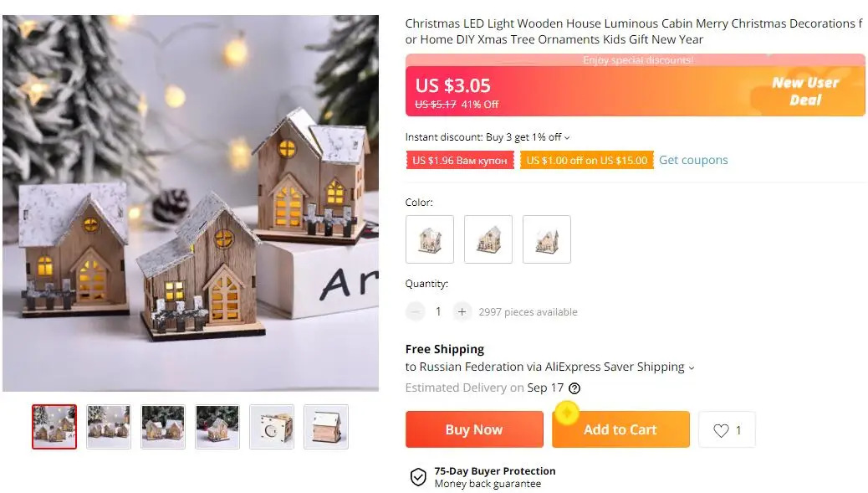This screenshot has height=493, width=868.
Task: Select the first house color option
Action: tap(430, 239)
